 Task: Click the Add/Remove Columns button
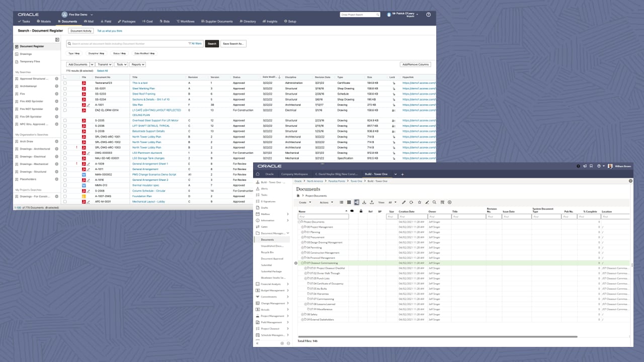point(416,64)
